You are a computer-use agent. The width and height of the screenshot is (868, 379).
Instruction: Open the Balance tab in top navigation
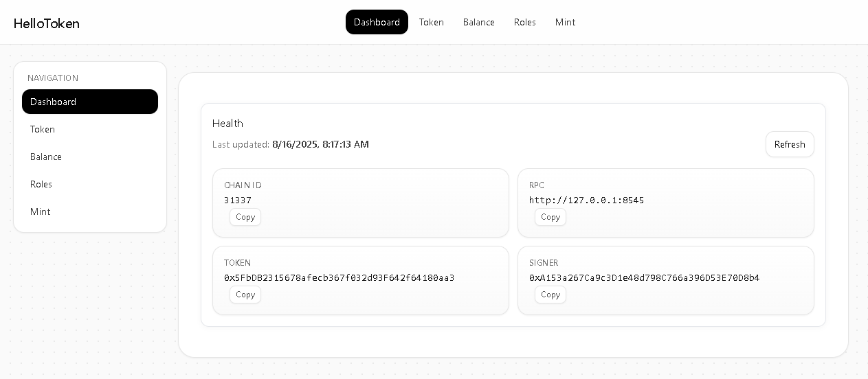pyautogui.click(x=479, y=22)
